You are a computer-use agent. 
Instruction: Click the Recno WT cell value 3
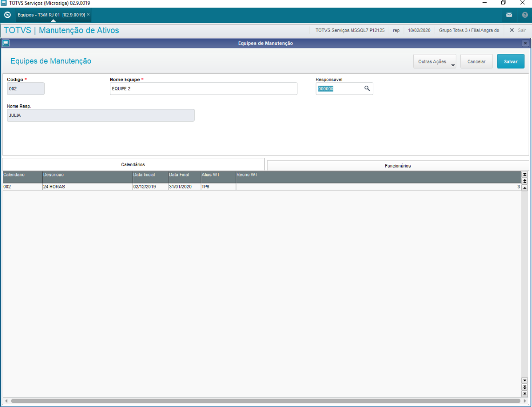[x=379, y=187]
